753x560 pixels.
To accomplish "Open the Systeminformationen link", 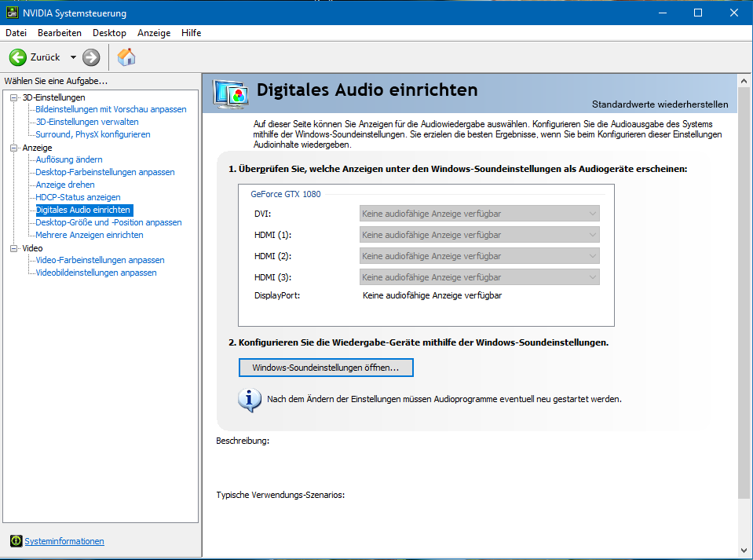I will (64, 541).
